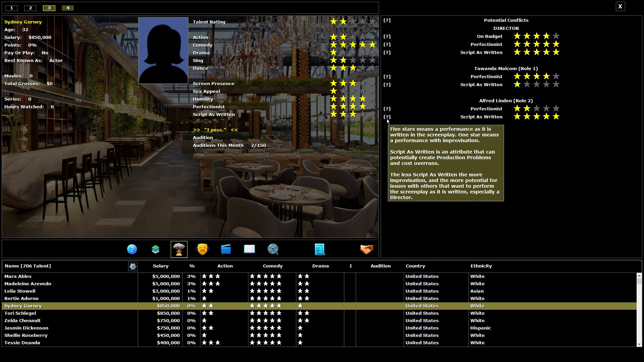Screen dimensions: 644x362
Task: Open the drama mask panel
Action: (x=202, y=249)
